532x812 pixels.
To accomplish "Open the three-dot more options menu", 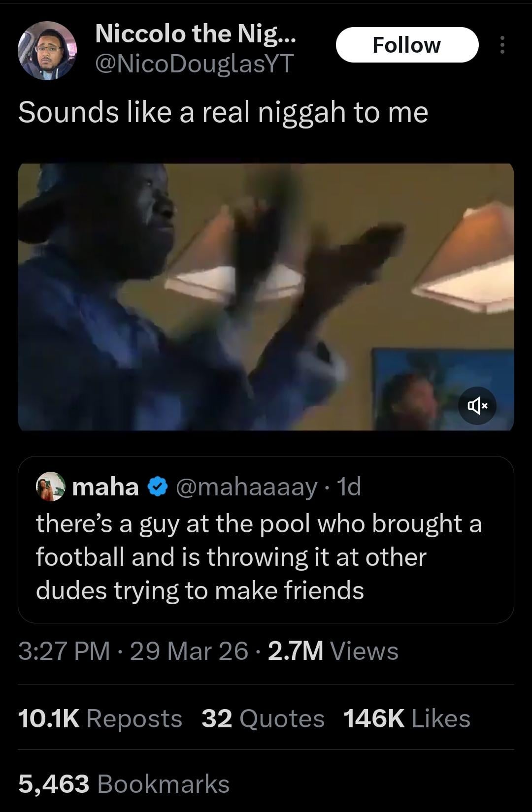I will point(502,45).
